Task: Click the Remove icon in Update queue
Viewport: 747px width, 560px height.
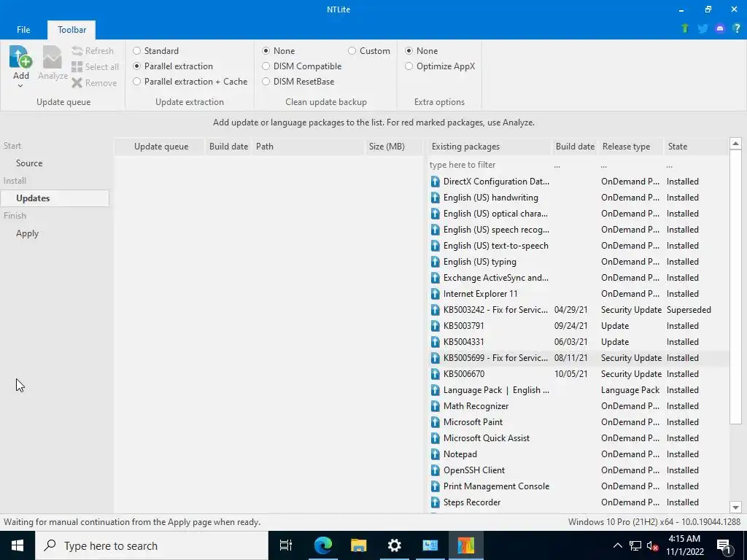Action: 77,83
